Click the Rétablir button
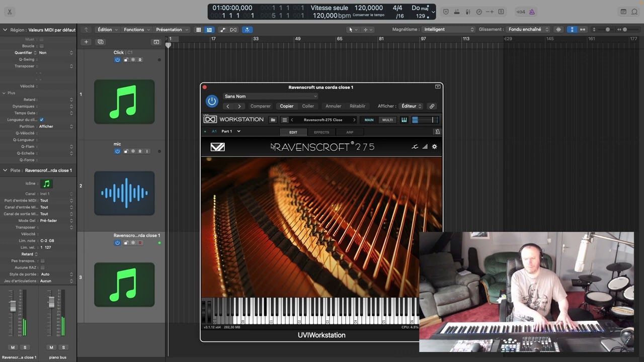 click(x=358, y=106)
